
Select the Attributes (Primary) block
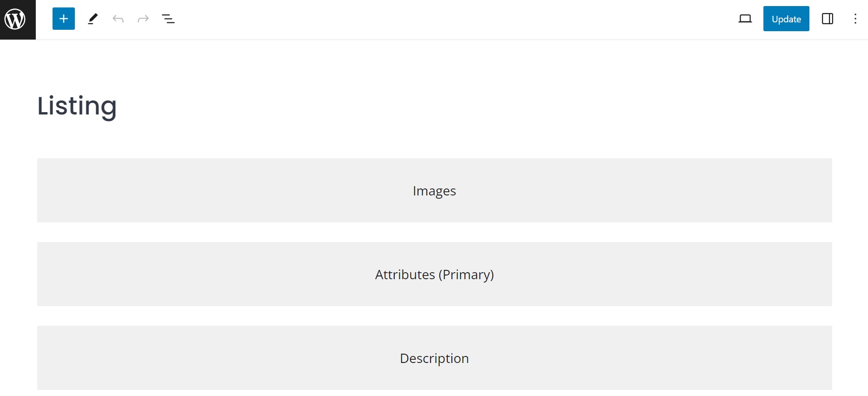click(435, 274)
